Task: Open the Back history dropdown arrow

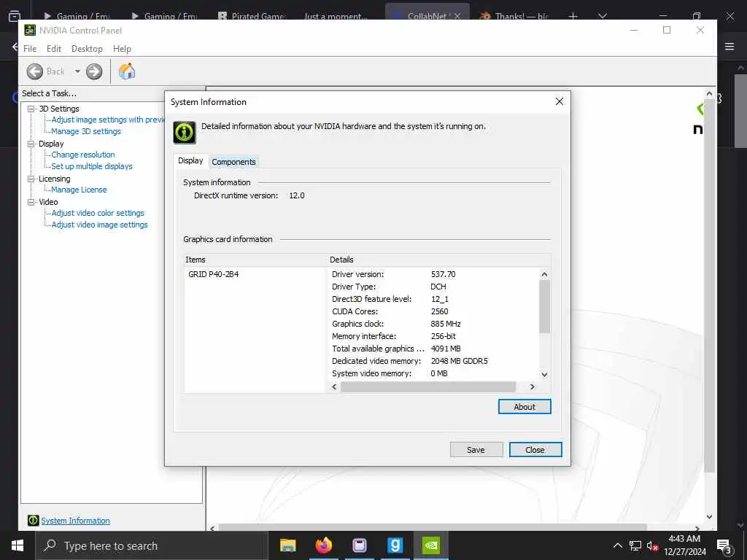Action: coord(77,71)
